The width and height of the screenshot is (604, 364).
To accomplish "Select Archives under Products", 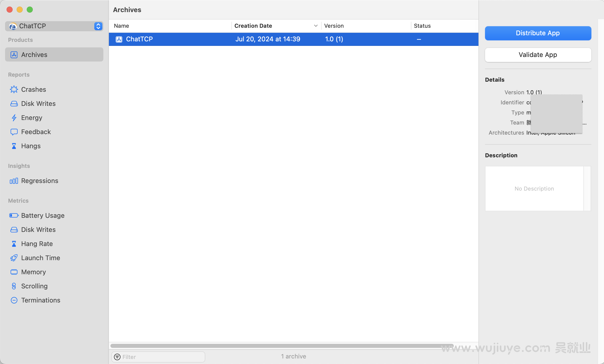I will pyautogui.click(x=53, y=54).
